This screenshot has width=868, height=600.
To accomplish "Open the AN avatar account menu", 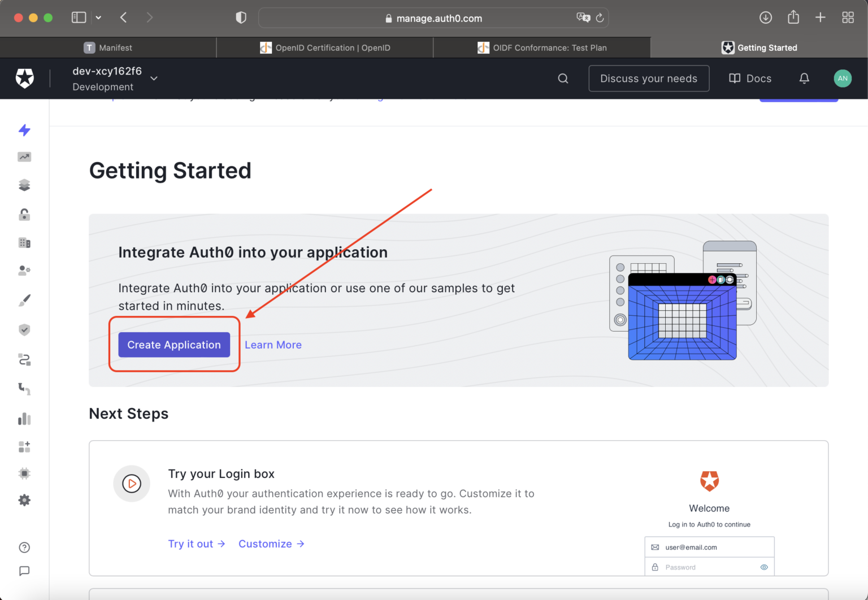I will point(843,78).
